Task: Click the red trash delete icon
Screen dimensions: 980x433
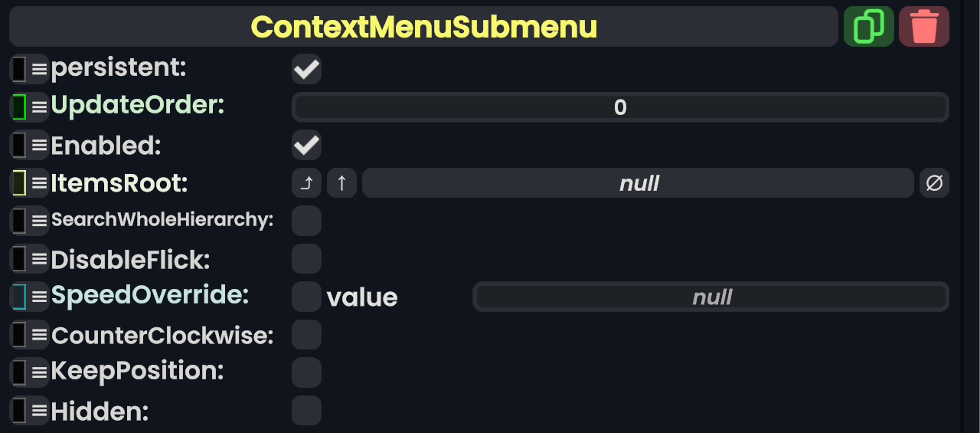Action: coord(924,27)
